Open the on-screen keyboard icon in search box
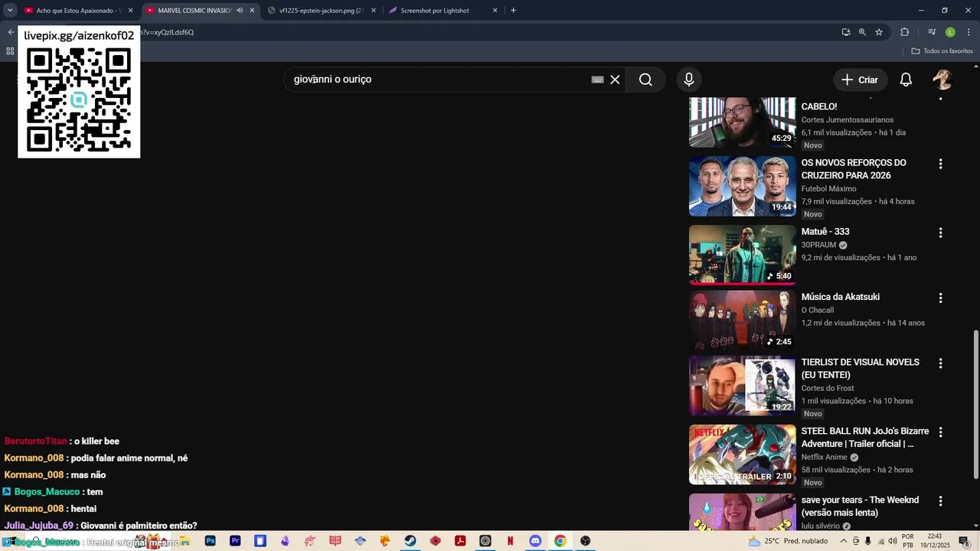980x551 pixels. pyautogui.click(x=598, y=80)
